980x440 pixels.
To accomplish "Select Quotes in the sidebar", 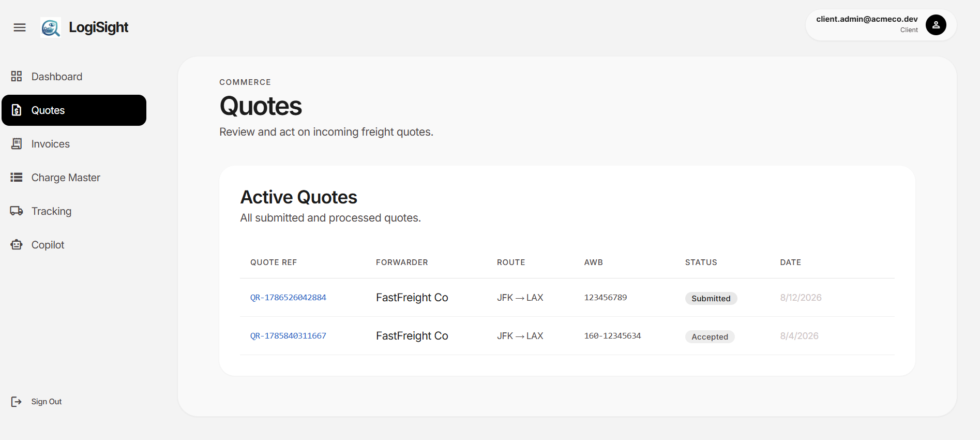I will [74, 110].
